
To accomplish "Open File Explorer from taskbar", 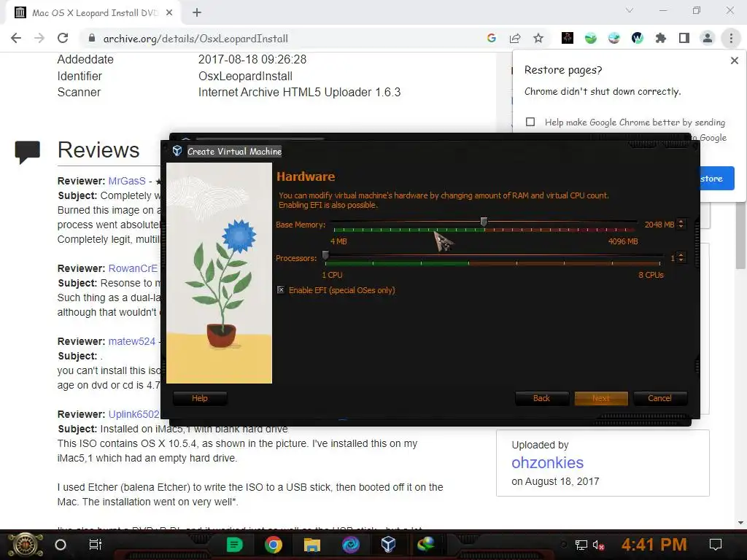I will tap(312, 544).
